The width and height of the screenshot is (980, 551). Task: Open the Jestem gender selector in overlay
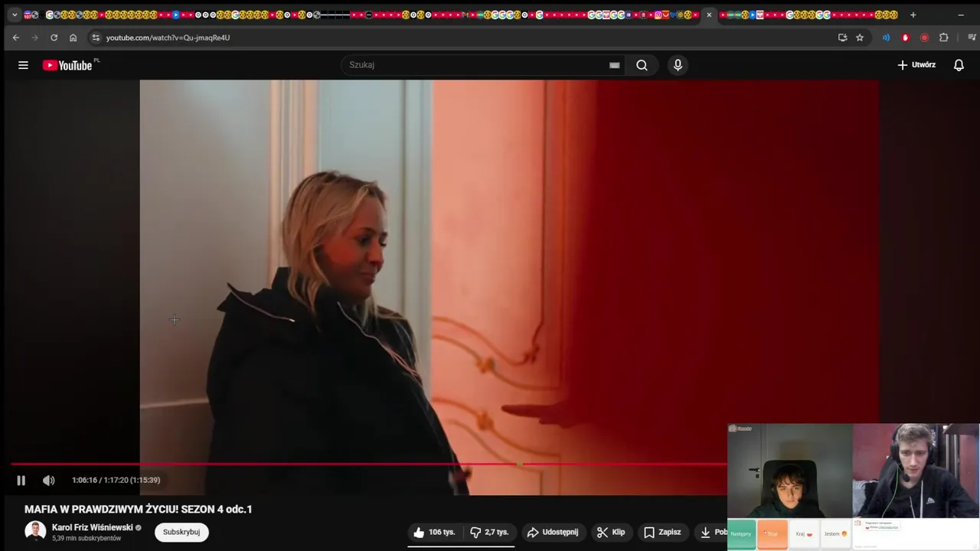[835, 534]
